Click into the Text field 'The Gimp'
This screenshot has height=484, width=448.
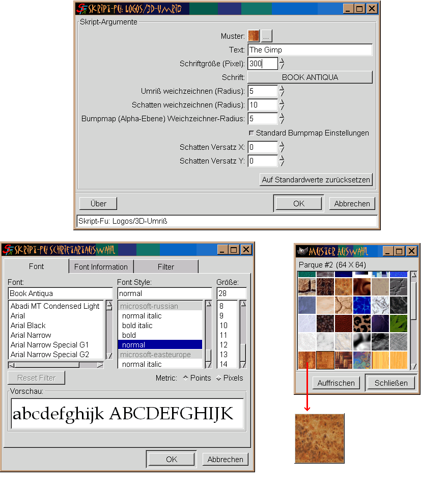point(310,50)
